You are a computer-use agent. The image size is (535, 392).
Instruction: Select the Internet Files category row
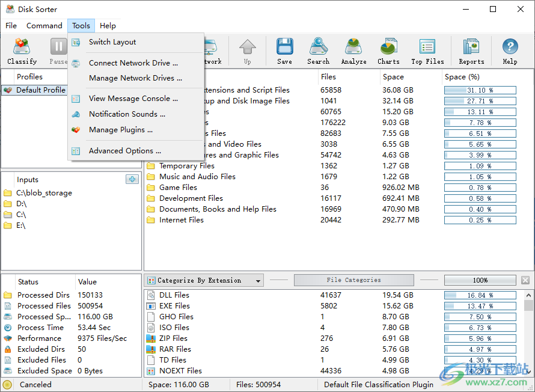point(338,220)
